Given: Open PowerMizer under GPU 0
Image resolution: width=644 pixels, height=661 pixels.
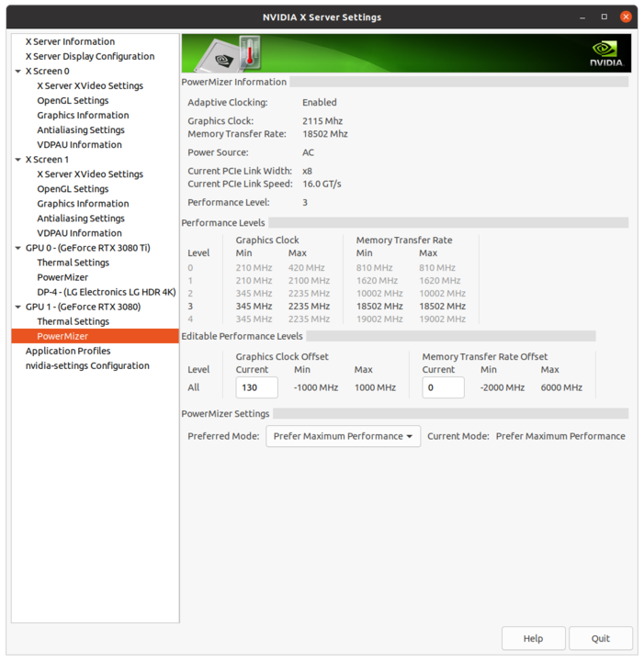Looking at the screenshot, I should click(x=62, y=277).
